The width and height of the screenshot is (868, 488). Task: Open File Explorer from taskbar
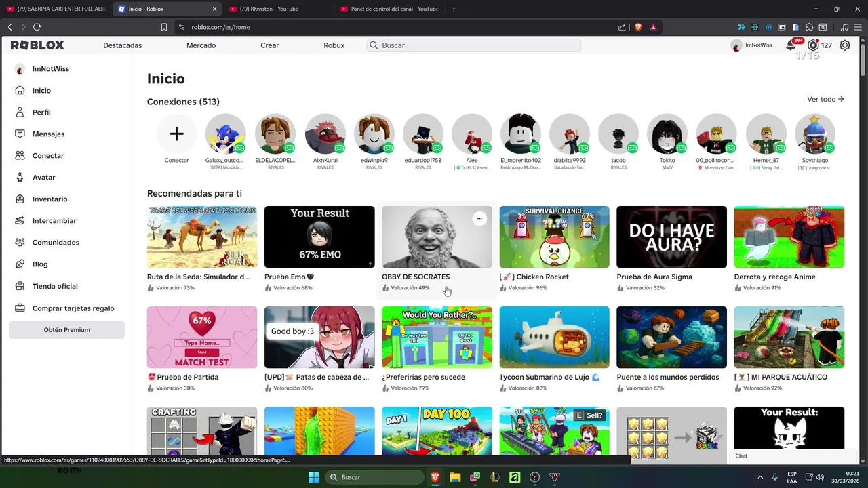pos(455,477)
